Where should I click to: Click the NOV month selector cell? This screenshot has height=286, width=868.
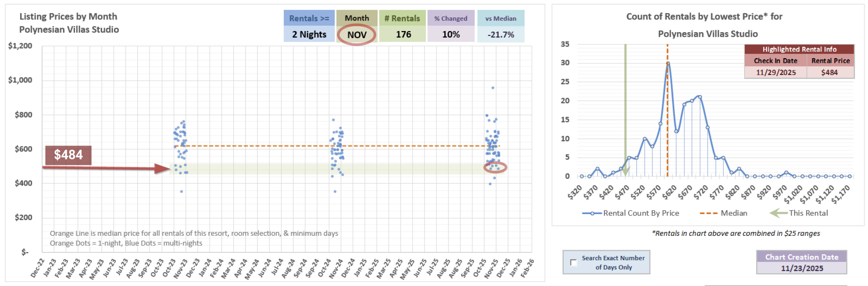(356, 35)
